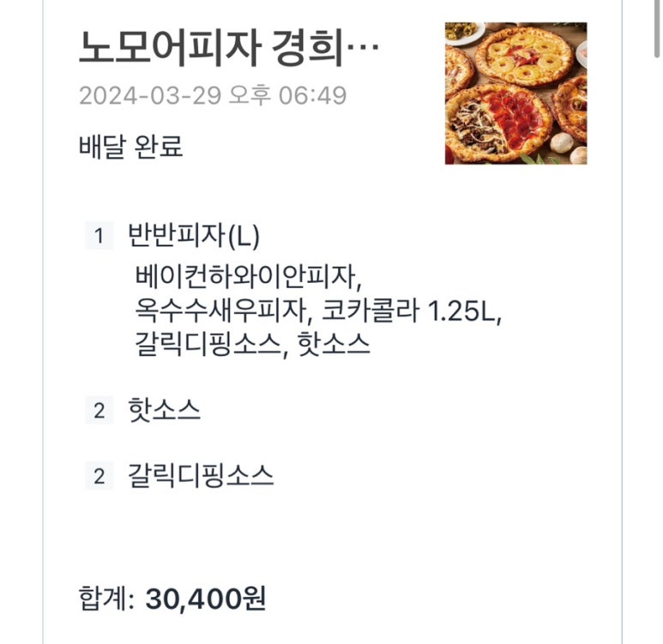Image resolution: width=663 pixels, height=644 pixels.
Task: Tap the ellipsis of the truncated restaurant name
Action: click(x=365, y=49)
